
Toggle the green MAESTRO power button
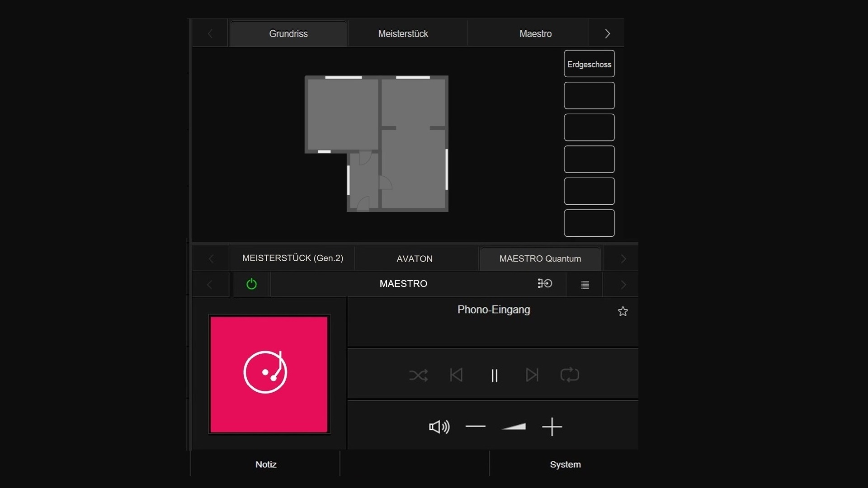(x=251, y=284)
